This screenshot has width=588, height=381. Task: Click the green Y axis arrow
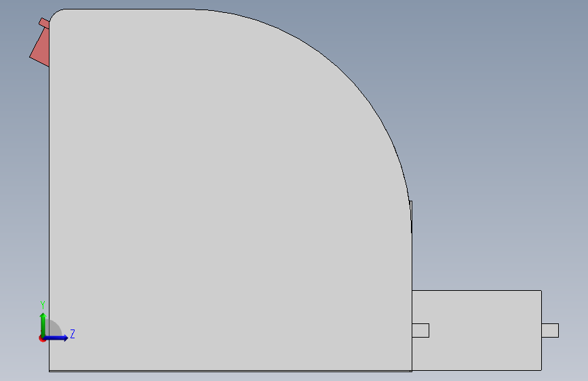43,325
